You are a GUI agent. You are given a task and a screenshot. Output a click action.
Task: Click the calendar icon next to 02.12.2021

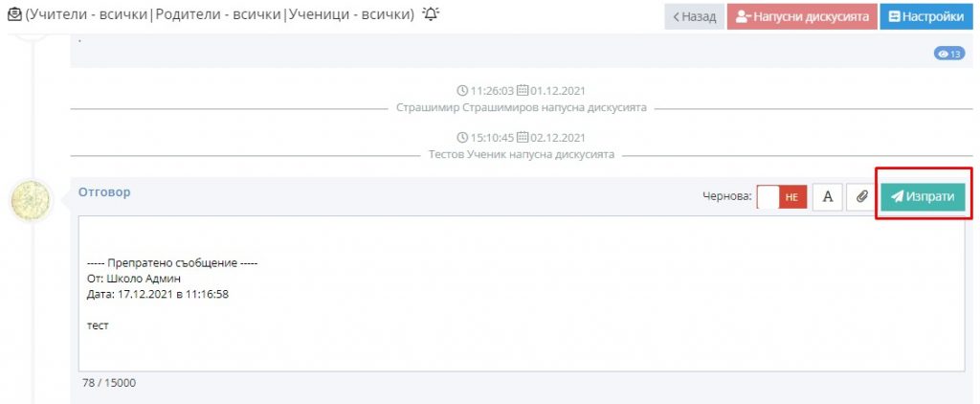523,138
